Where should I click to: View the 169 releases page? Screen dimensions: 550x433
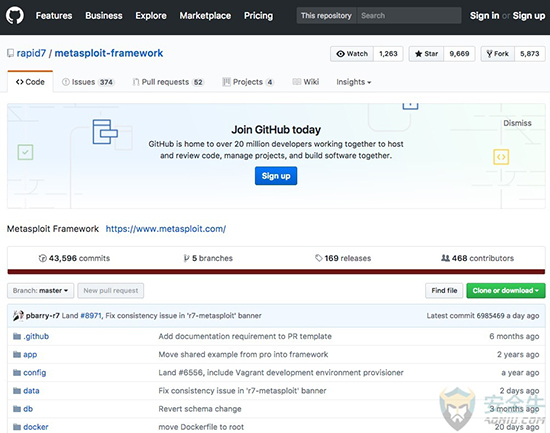click(343, 258)
